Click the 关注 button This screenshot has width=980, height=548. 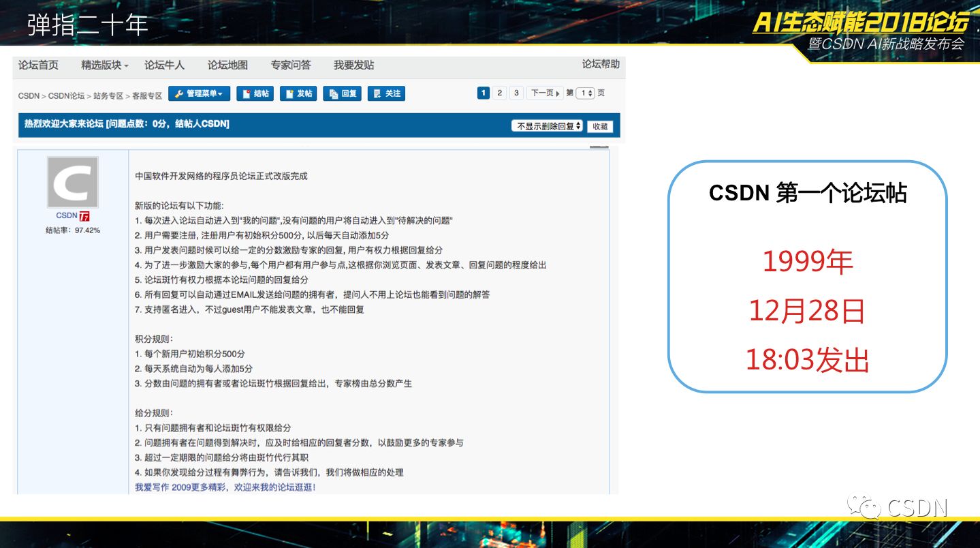point(386,93)
